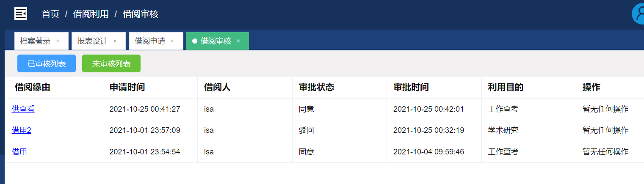
Task: Close the 借阅申请 tab
Action: click(172, 41)
